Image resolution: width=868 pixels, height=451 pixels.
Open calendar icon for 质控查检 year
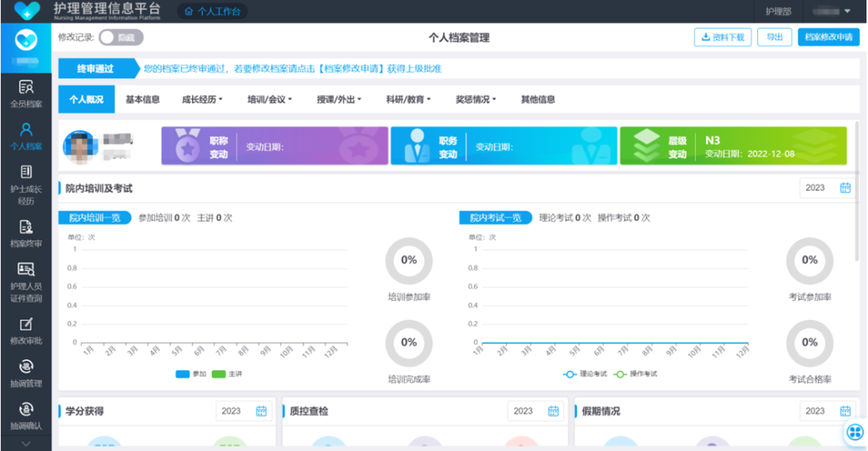coord(553,411)
